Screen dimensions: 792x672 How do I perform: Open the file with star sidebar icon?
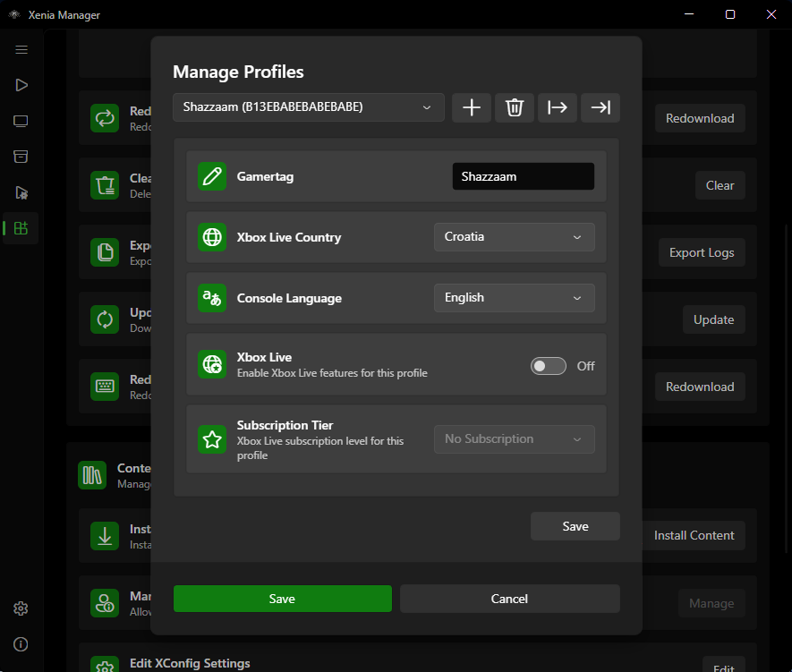pos(21,192)
